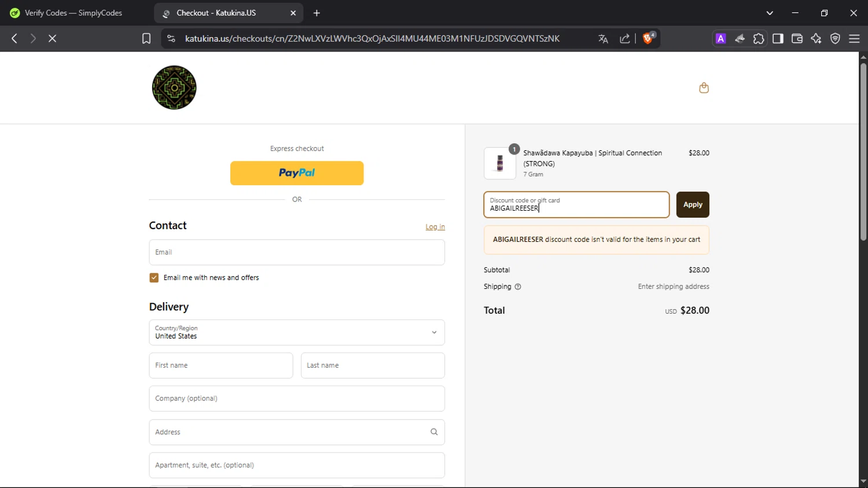Open the shopping bag cart icon
Screen dimensions: 868x488
[x=704, y=87]
